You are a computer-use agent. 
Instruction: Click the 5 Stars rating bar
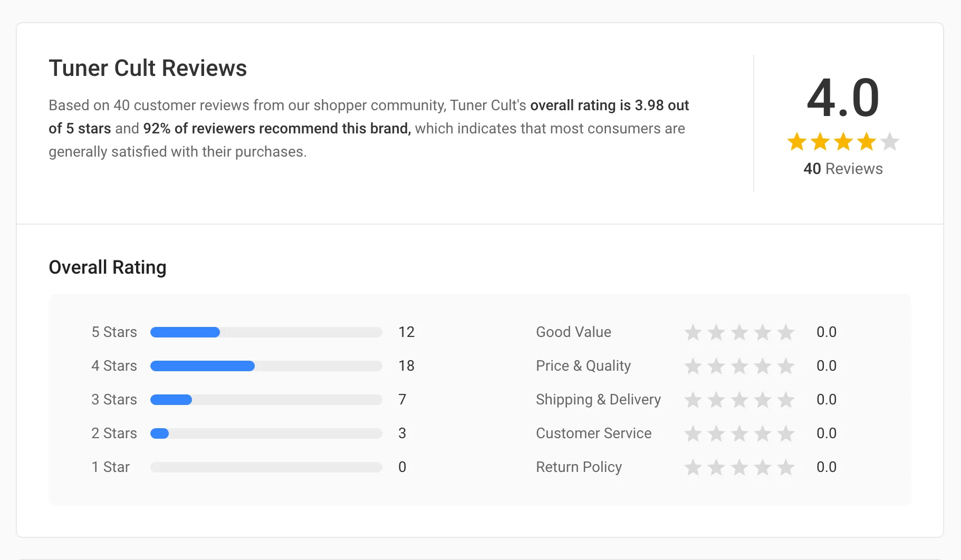pos(266,332)
